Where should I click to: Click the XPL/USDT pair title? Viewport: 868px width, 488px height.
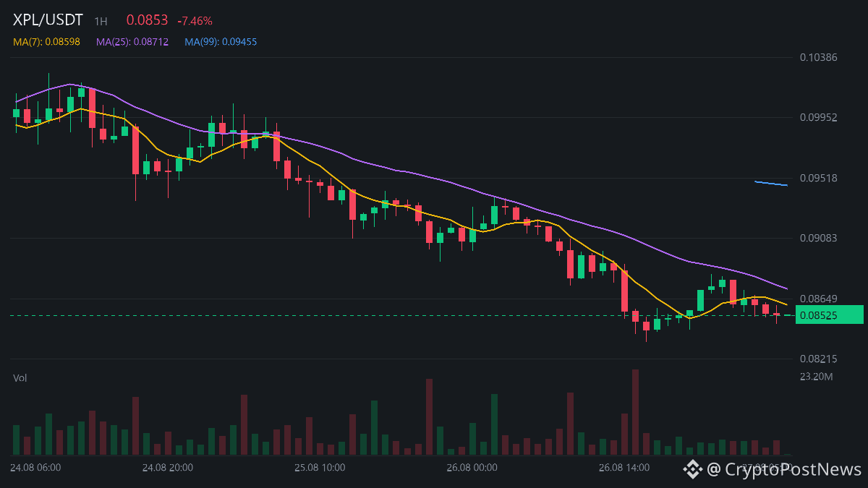click(x=48, y=20)
